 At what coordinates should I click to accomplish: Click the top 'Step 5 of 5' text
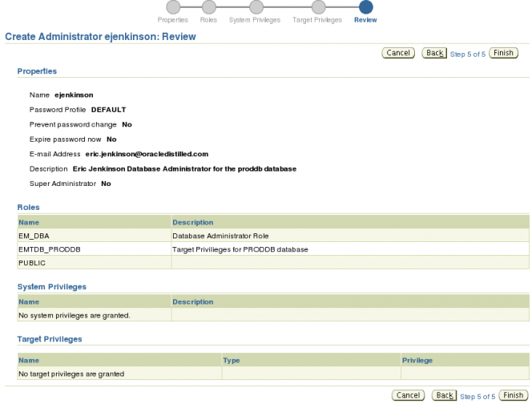coord(468,55)
